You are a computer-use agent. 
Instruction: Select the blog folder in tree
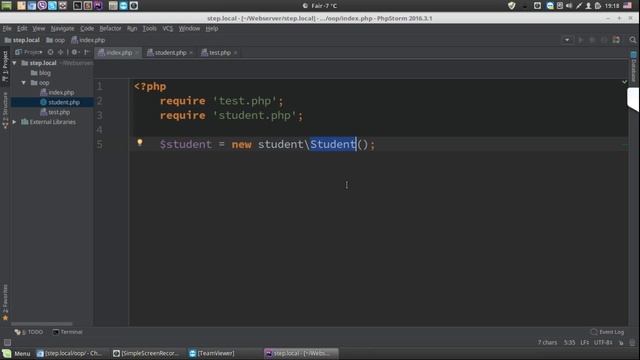click(41, 73)
